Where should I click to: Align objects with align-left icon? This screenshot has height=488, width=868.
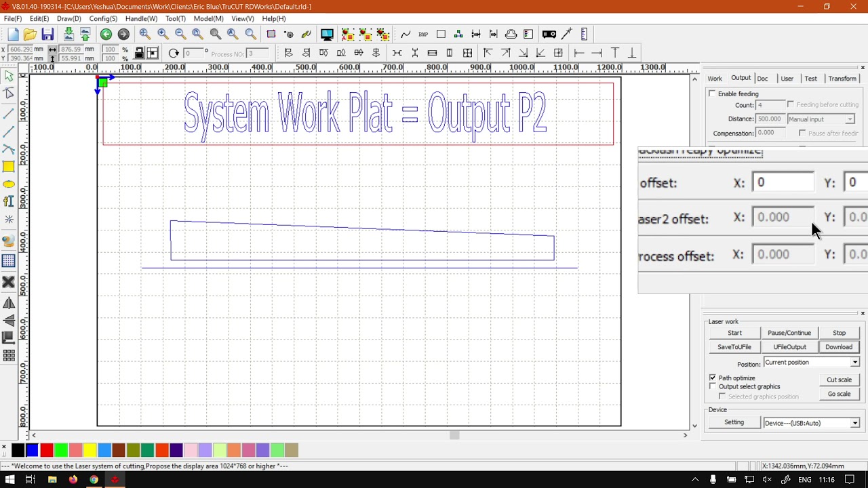(288, 54)
